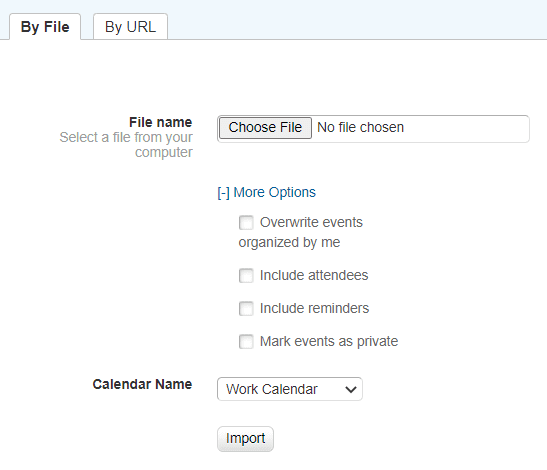This screenshot has width=547, height=470.
Task: Collapse options via the [-] bracket icon
Action: tap(223, 193)
